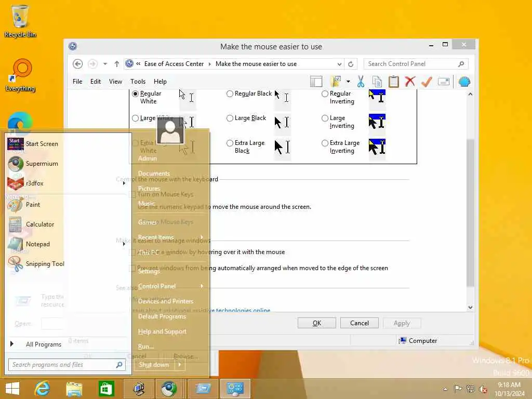This screenshot has width=532, height=399.
Task: Click the Up one level arrow
Action: tap(117, 64)
